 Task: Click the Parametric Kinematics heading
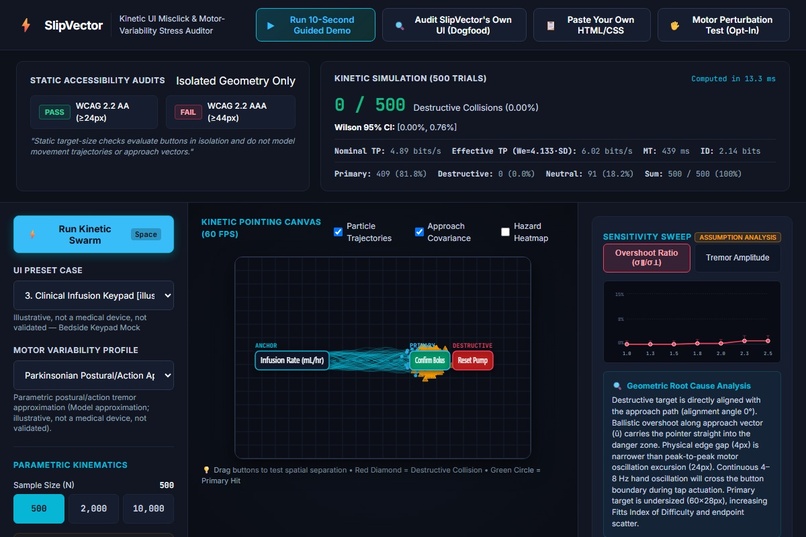[70, 465]
